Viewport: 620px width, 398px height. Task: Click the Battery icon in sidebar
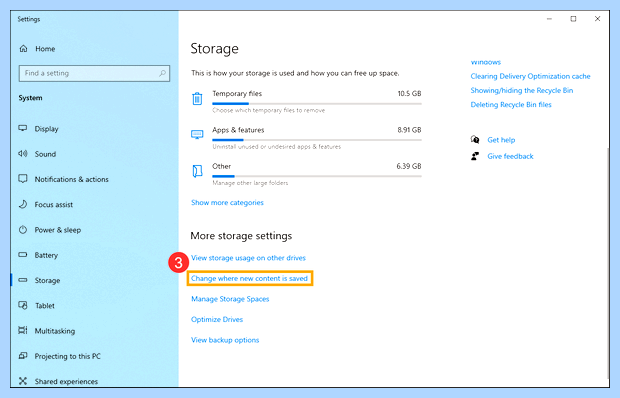[23, 255]
